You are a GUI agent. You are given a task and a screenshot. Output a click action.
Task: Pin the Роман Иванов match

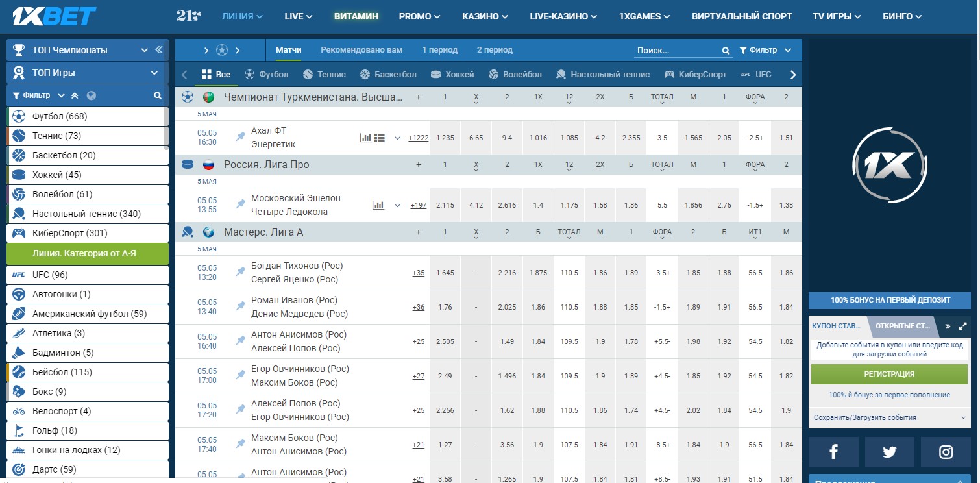[241, 306]
